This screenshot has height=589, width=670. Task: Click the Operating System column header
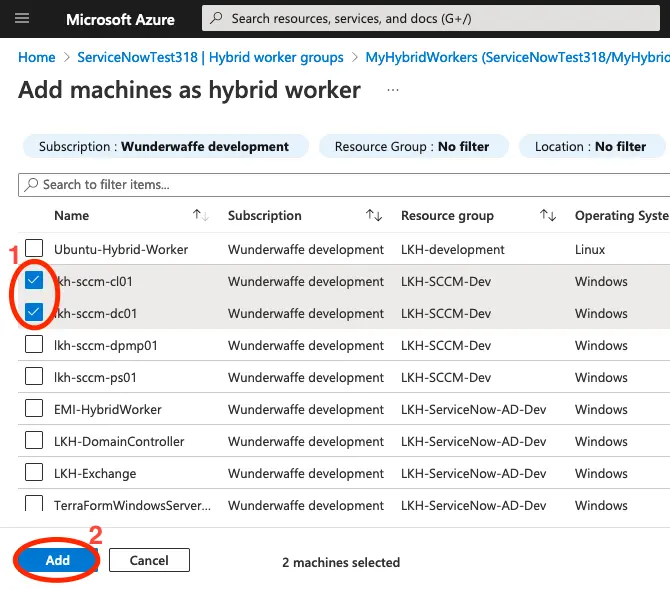point(622,215)
